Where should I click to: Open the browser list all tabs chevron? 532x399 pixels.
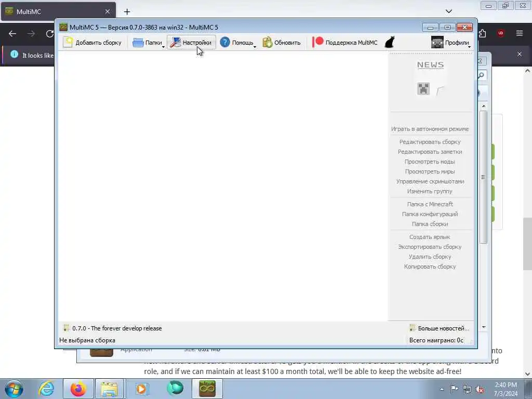(448, 11)
